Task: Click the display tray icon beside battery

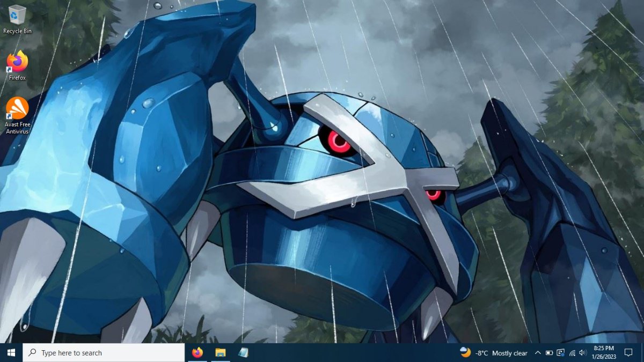Action: click(x=561, y=353)
